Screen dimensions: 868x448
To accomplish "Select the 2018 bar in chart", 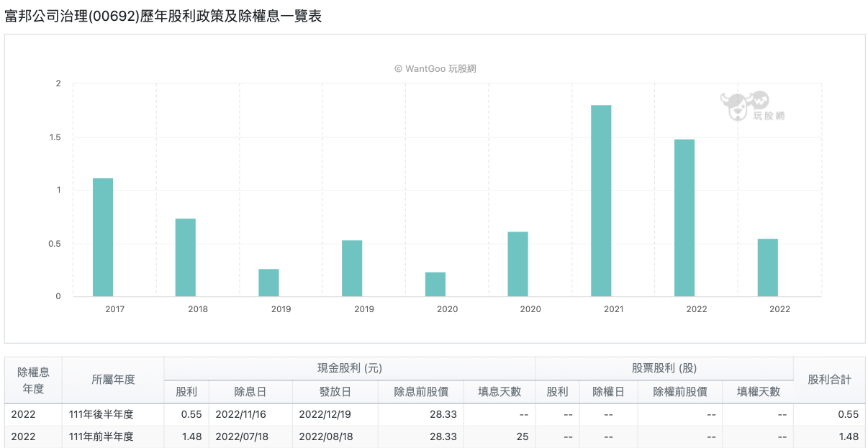I will 186,257.
